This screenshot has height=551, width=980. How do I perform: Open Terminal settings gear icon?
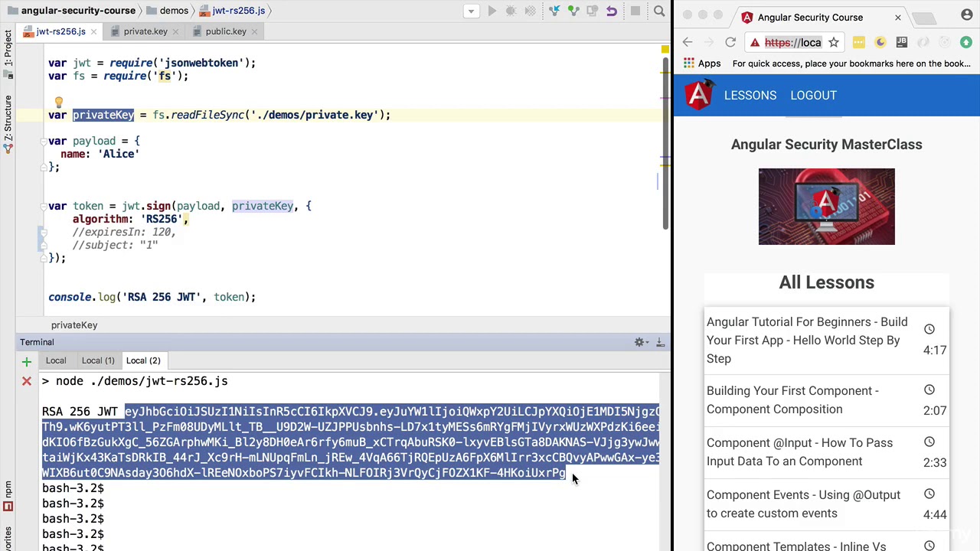(x=639, y=342)
